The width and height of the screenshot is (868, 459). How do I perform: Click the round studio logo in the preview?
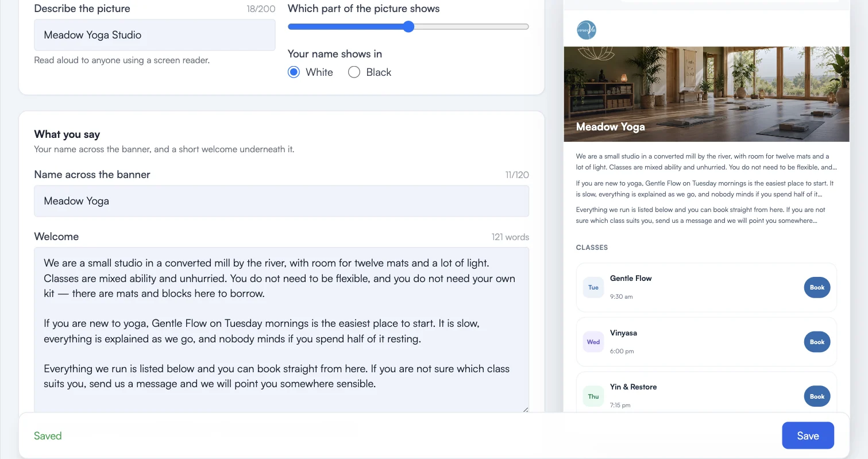pos(587,30)
